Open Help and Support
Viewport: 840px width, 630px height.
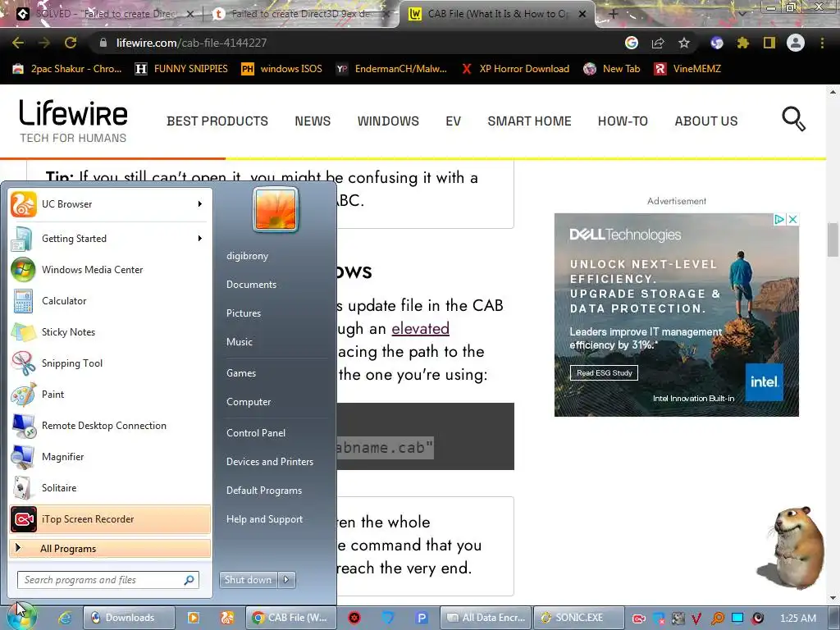[264, 519]
